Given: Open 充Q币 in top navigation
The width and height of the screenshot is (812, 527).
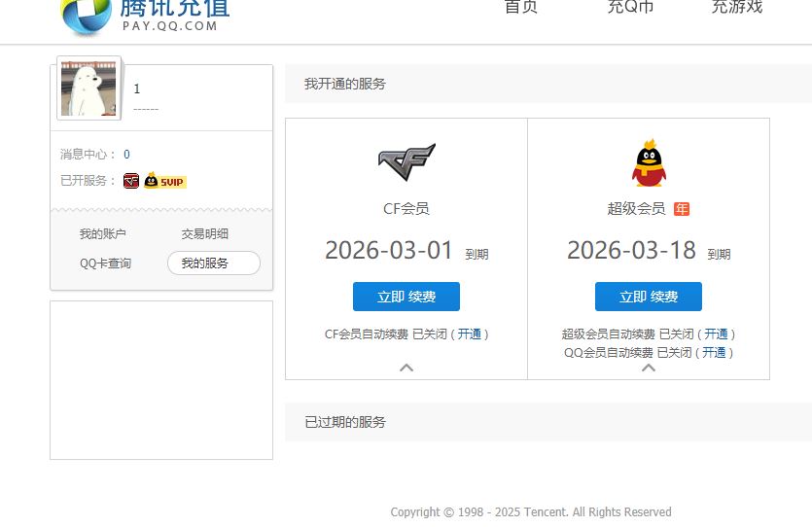Looking at the screenshot, I should (630, 8).
